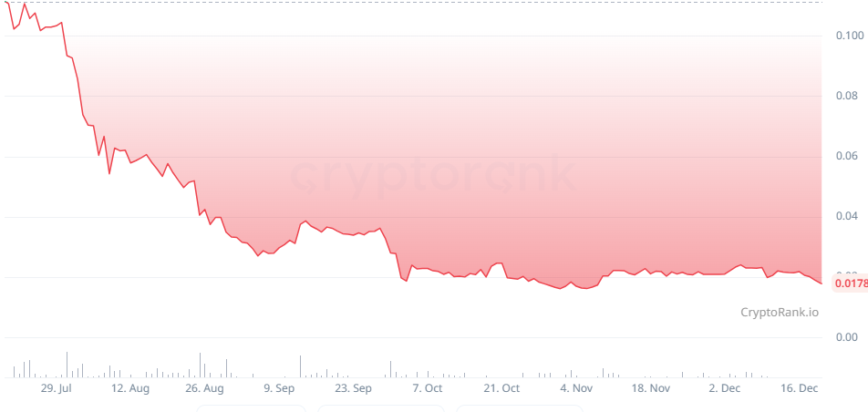
Task: Click the 18. Nov date label
Action: point(650,388)
